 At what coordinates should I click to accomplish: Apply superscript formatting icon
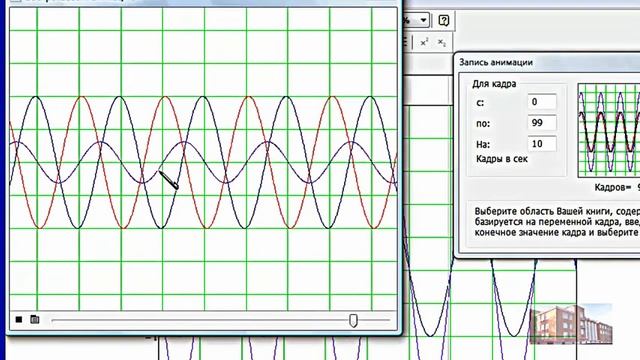[424, 42]
